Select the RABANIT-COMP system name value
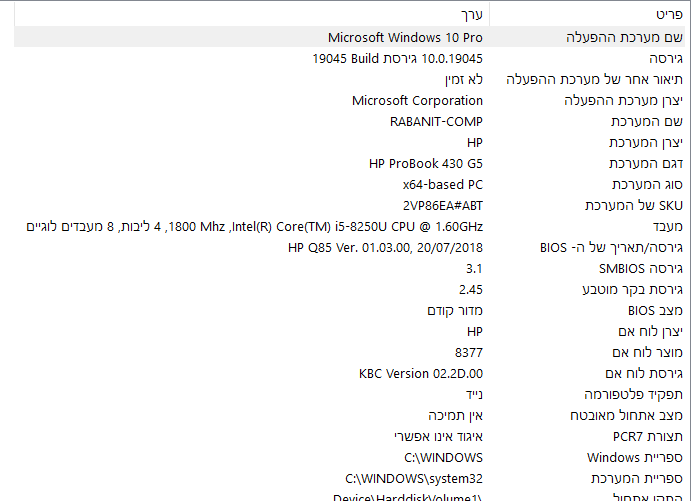Screen dimensions: 692x501 436,121
